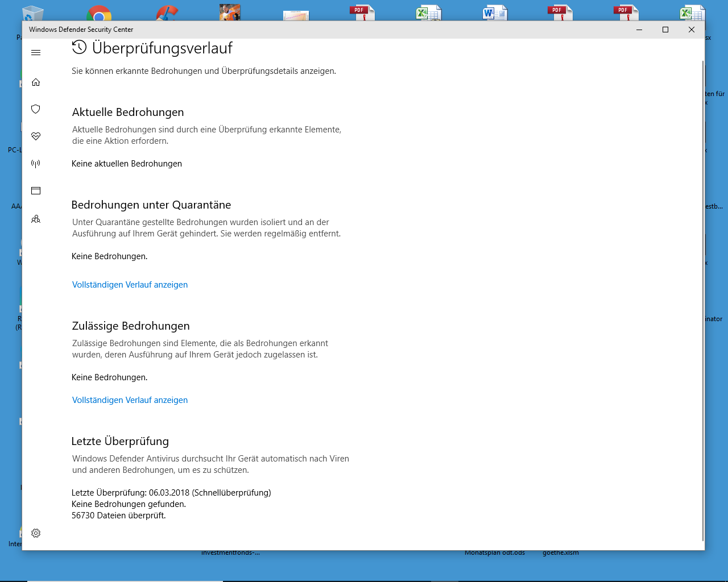Open the hamburger navigation menu
This screenshot has height=582, width=728.
(36, 53)
